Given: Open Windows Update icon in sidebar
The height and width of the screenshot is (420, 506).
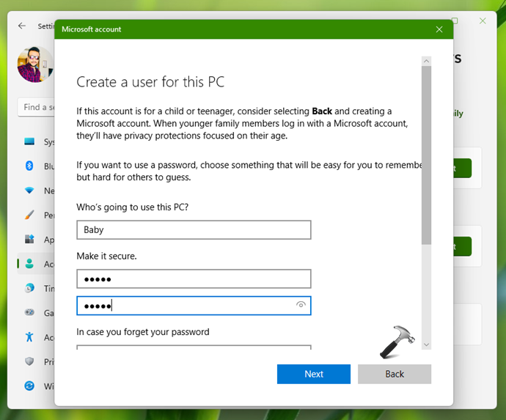Looking at the screenshot, I should [x=29, y=386].
